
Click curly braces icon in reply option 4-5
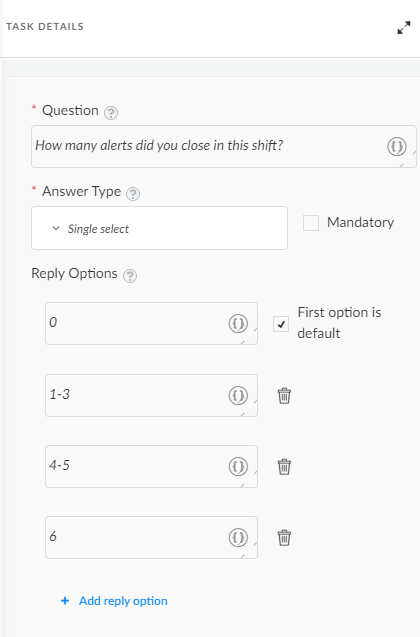[x=238, y=466]
